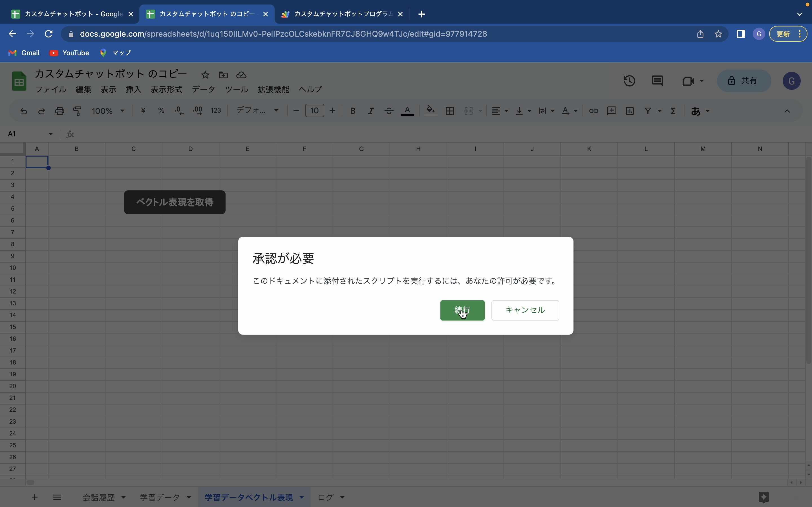
Task: Insert a link into the cell
Action: coord(593,111)
